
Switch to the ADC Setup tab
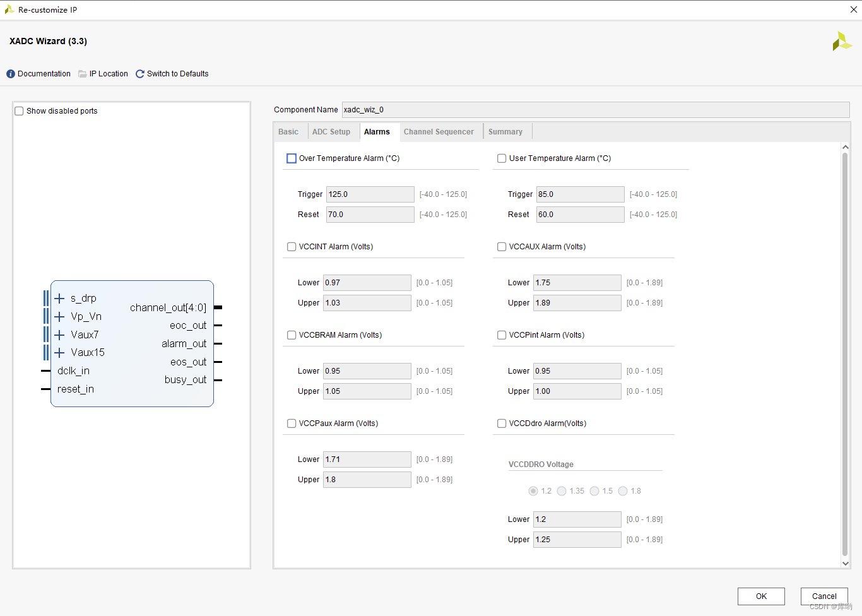click(331, 132)
